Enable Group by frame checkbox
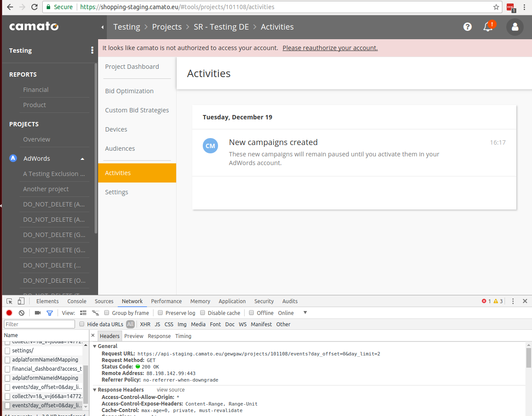 point(107,313)
